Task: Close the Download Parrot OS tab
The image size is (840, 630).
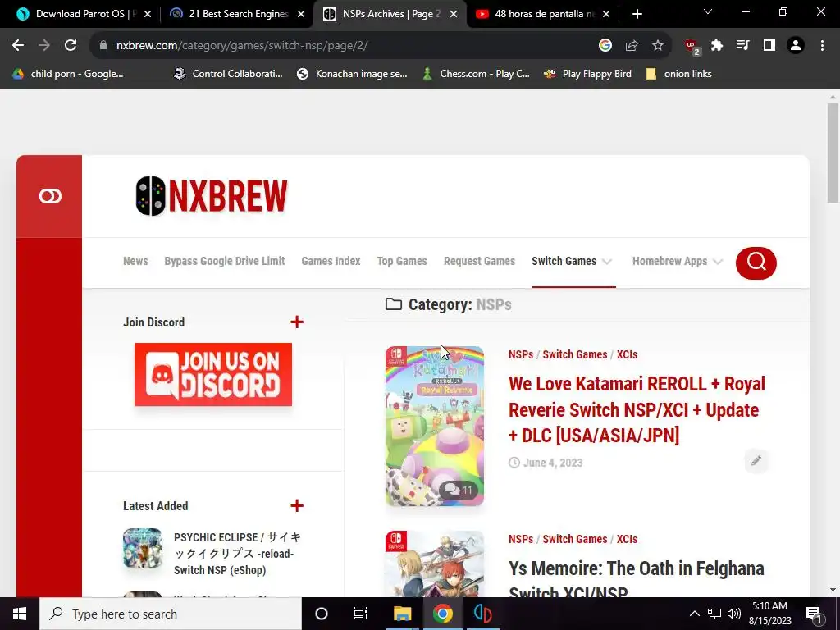Action: (148, 14)
